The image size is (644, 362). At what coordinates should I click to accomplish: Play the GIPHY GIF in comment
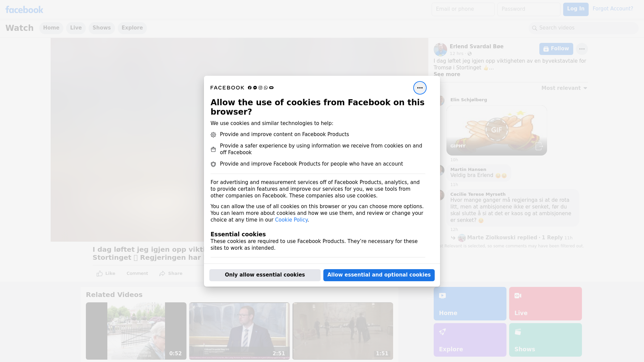pos(496,130)
